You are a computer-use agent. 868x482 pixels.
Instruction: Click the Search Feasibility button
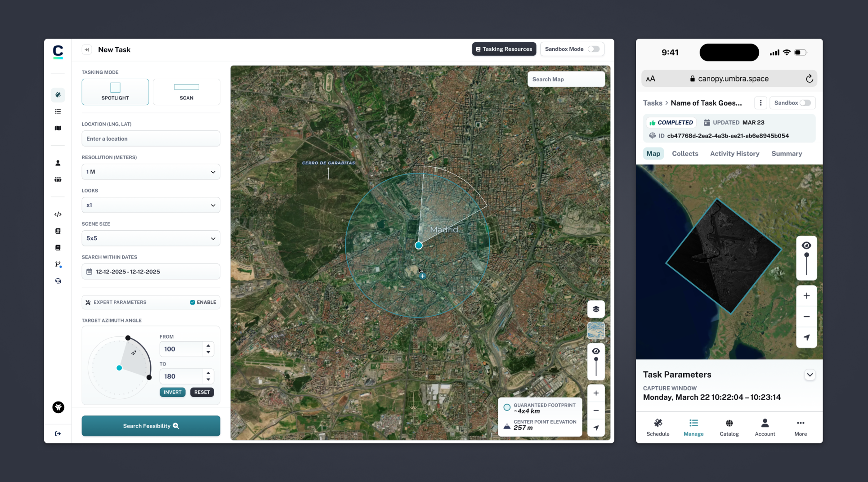pyautogui.click(x=151, y=426)
